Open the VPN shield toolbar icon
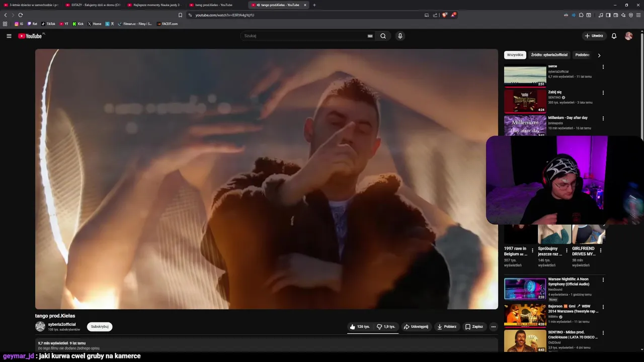 [x=631, y=15]
